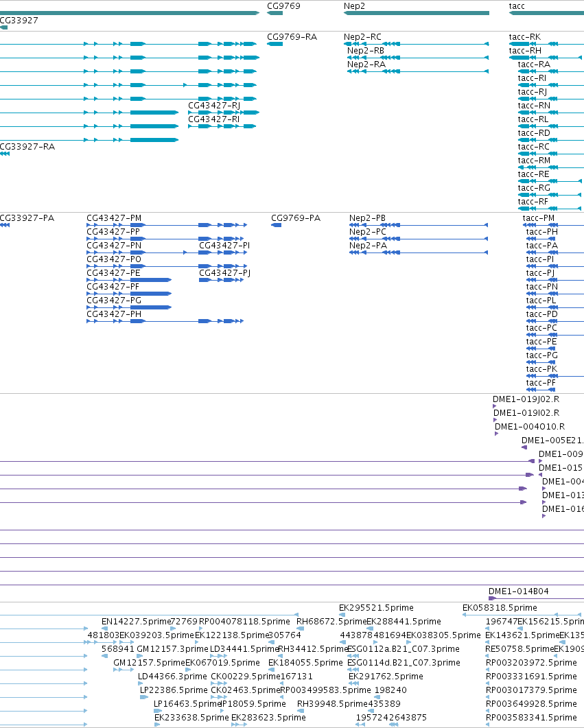
Task: Open EST LD34441.5prime
Action: (x=244, y=648)
